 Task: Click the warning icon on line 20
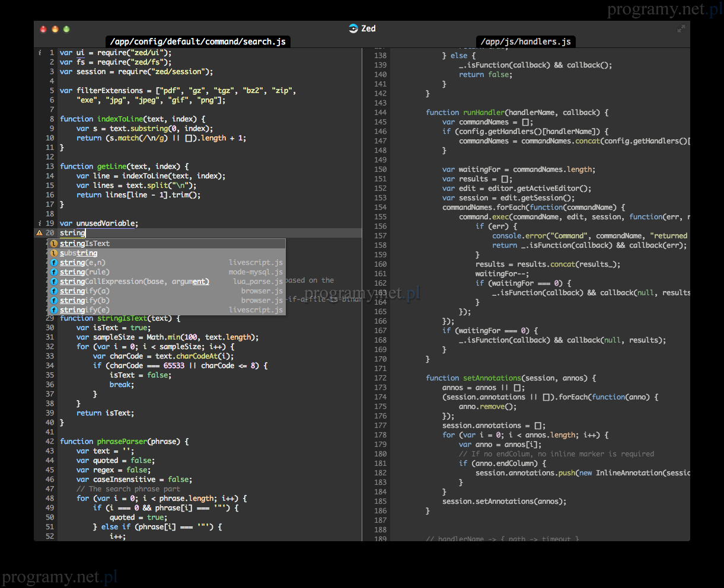40,233
